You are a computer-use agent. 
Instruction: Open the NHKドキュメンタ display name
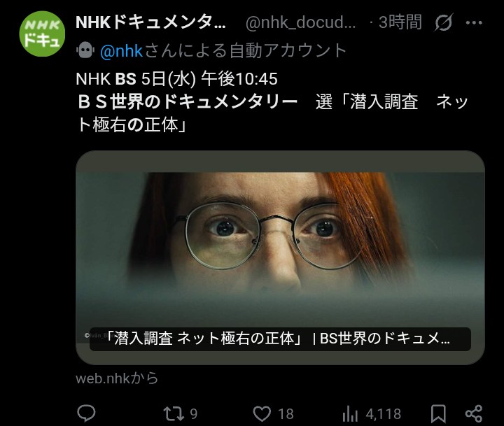coord(150,22)
